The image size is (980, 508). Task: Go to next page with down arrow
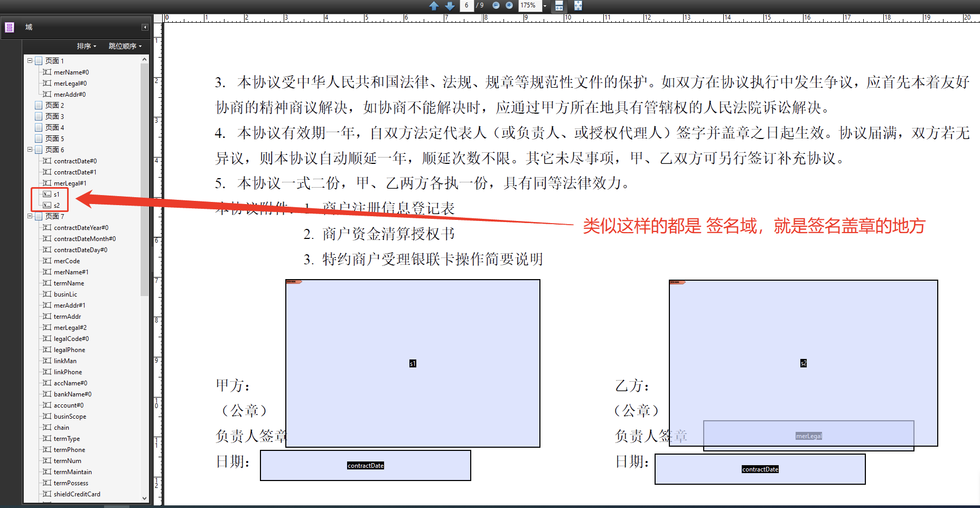point(450,6)
